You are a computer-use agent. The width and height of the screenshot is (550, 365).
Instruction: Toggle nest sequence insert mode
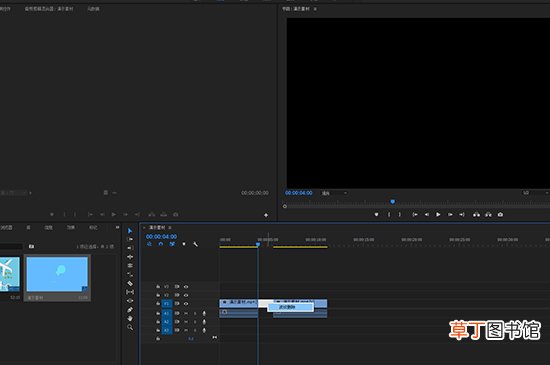[x=149, y=244]
